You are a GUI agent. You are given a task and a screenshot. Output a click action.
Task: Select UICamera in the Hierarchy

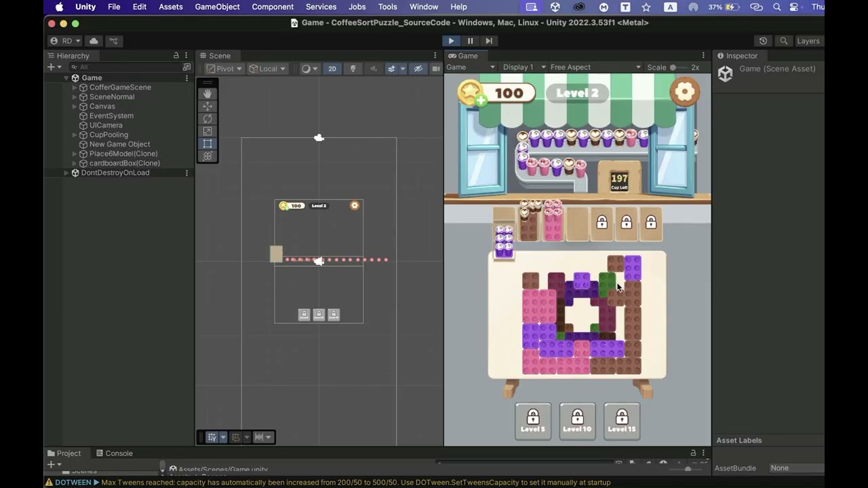[106, 125]
